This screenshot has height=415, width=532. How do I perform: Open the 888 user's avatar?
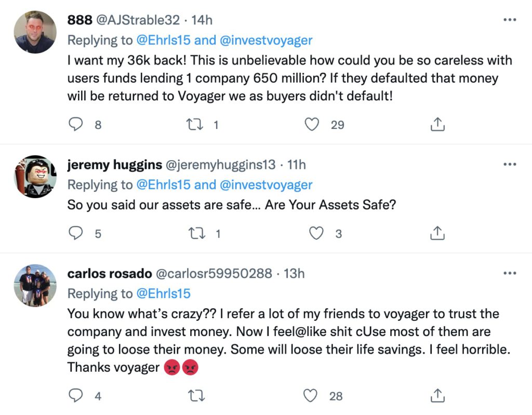[x=35, y=31]
